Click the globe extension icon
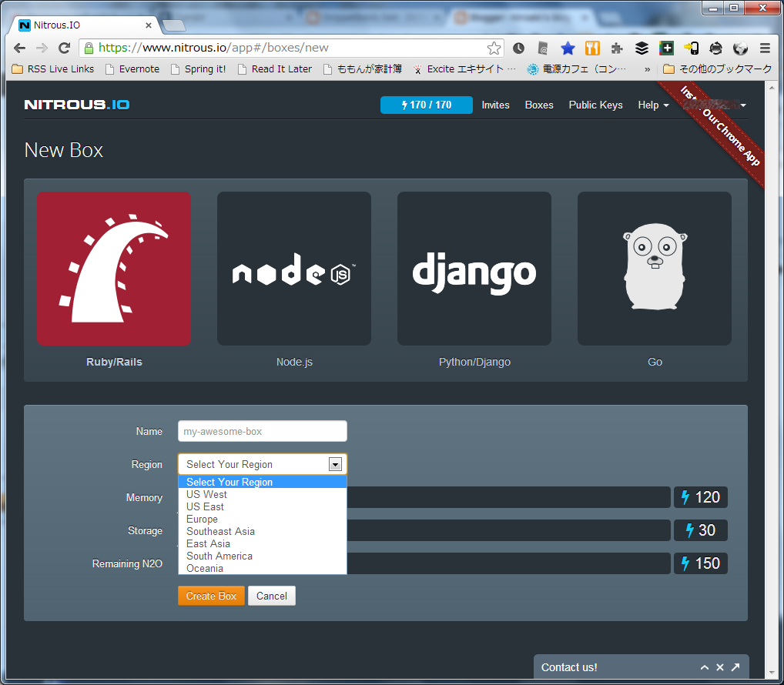Image resolution: width=784 pixels, height=685 pixels. (741, 48)
